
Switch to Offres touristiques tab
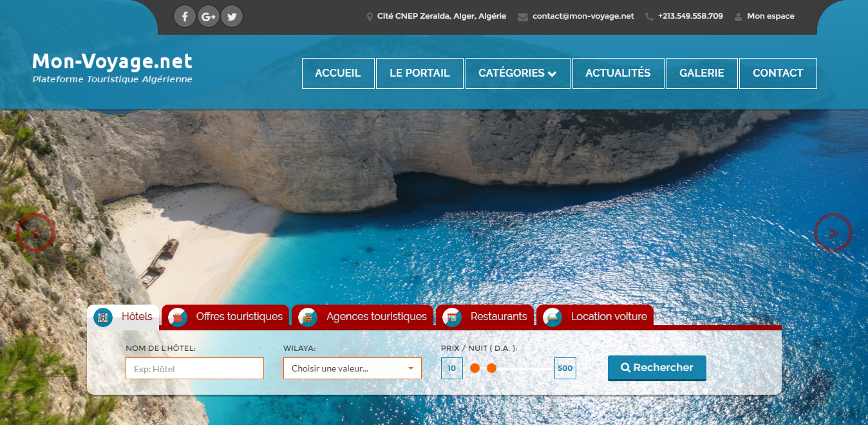[225, 316]
